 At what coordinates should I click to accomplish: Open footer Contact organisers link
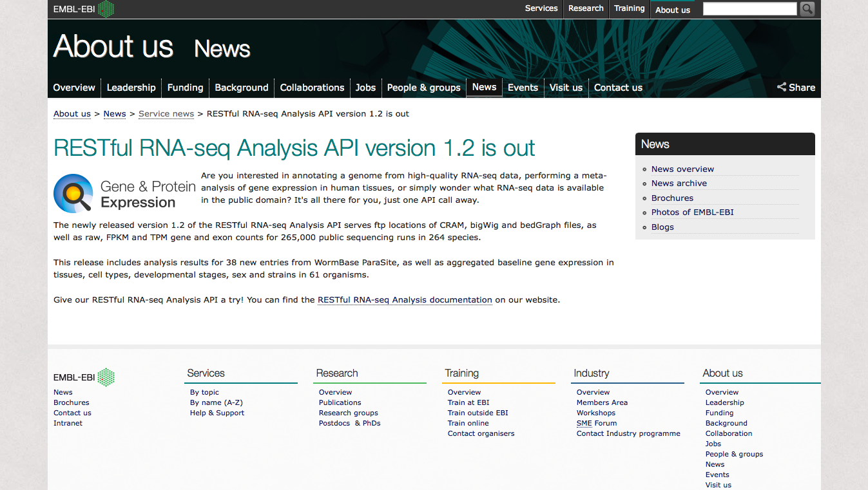pyautogui.click(x=481, y=433)
